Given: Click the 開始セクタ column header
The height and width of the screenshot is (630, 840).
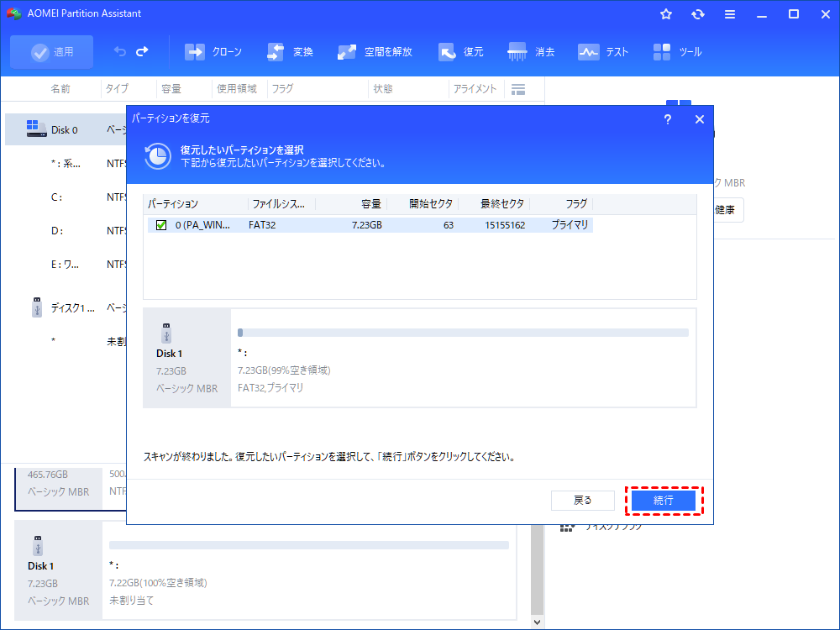Looking at the screenshot, I should [x=431, y=203].
